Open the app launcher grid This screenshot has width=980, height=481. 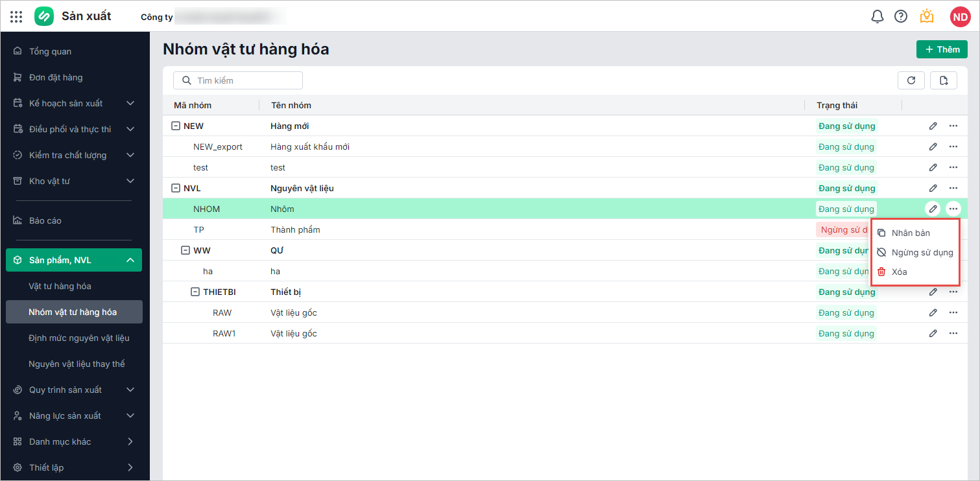click(x=16, y=16)
